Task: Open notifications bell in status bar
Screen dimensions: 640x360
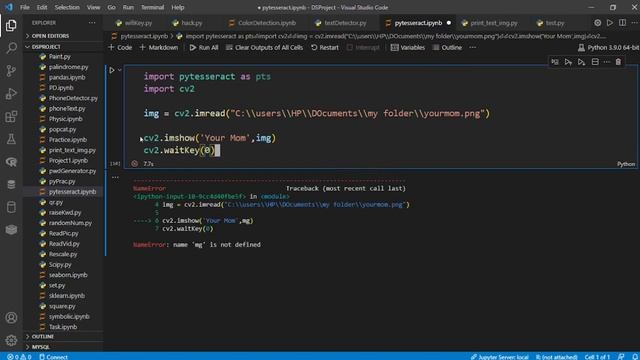Action: pos(635,357)
